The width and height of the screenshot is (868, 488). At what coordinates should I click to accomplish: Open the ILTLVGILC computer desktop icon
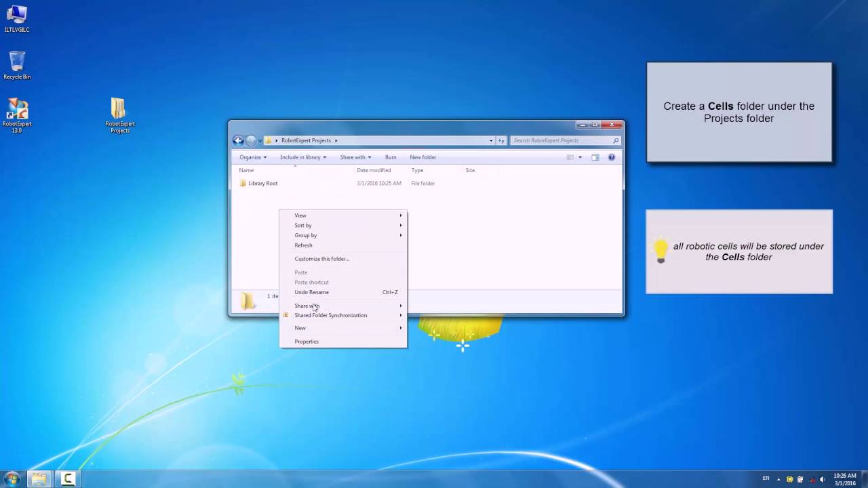16,19
